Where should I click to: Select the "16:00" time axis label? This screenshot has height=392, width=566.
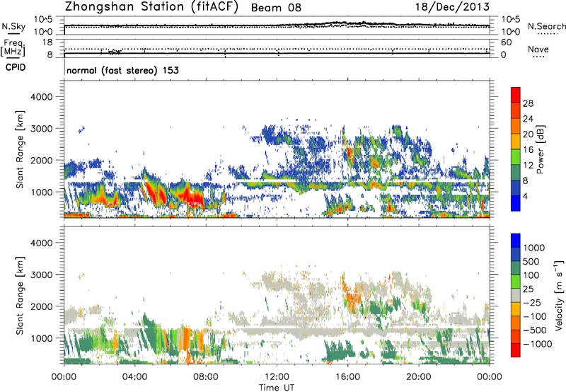[347, 377]
